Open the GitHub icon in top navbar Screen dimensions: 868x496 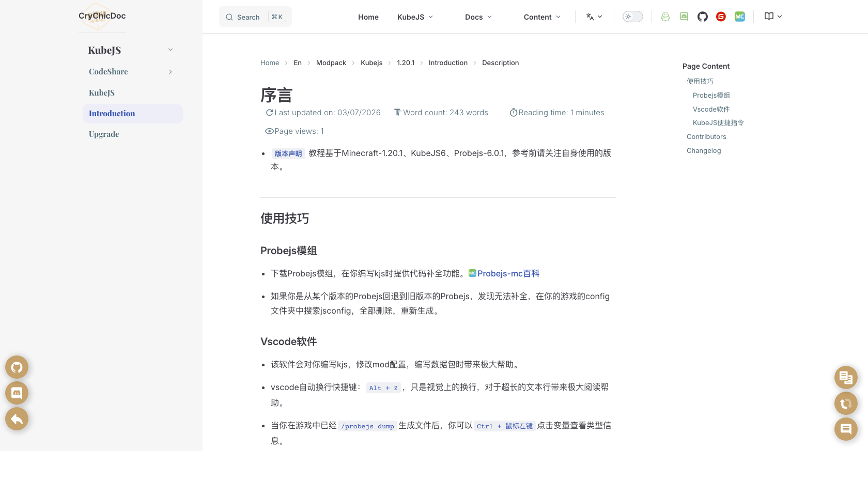pos(702,17)
